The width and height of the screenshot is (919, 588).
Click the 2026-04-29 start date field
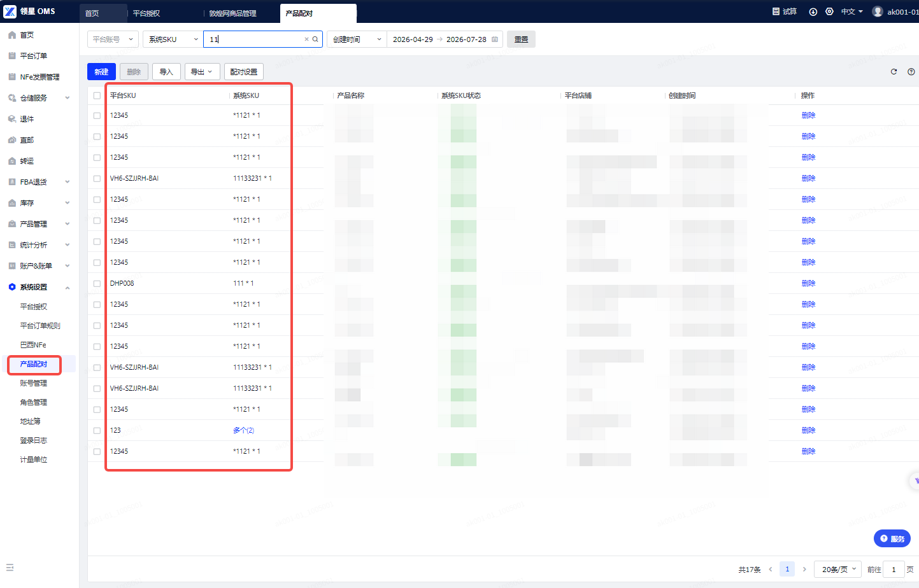tap(412, 39)
